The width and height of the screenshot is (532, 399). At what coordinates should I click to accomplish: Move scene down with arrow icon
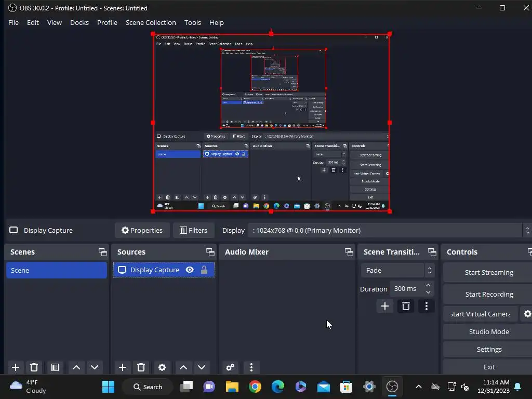(95, 367)
